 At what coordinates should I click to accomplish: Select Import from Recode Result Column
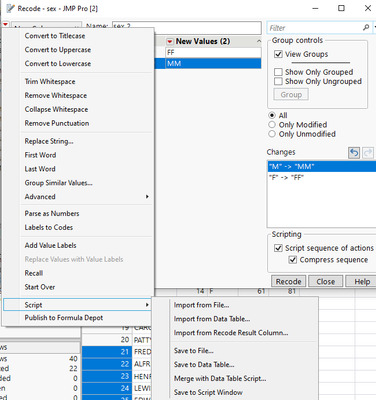(231, 333)
